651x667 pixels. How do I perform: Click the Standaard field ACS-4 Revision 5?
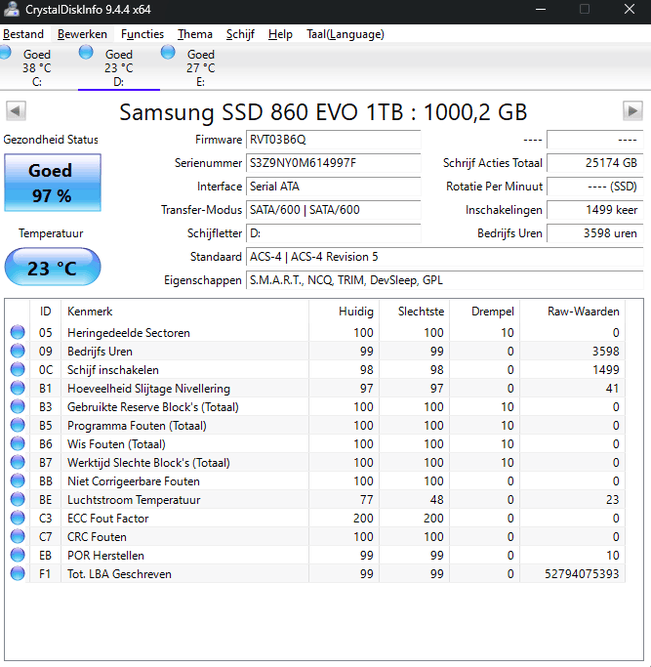[445, 257]
